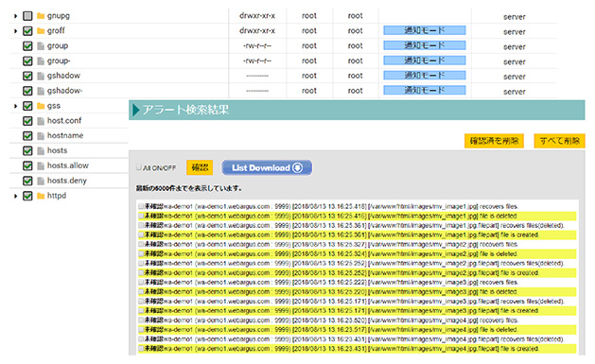Click the mv_image3.jpg recovers files alert
This screenshot has height=364, width=595.
357,283
